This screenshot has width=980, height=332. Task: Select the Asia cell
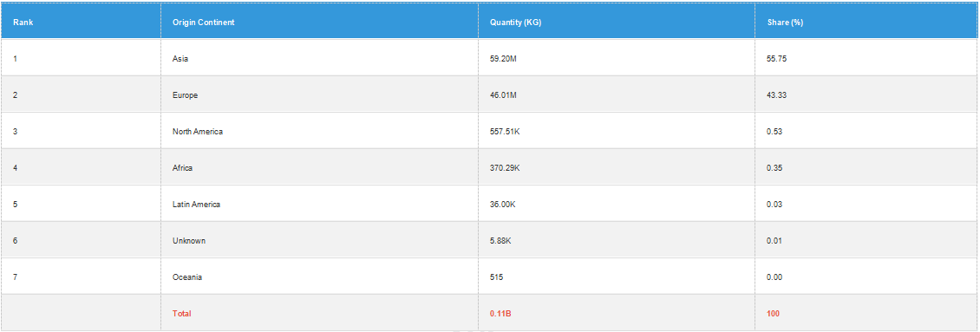[x=320, y=58]
